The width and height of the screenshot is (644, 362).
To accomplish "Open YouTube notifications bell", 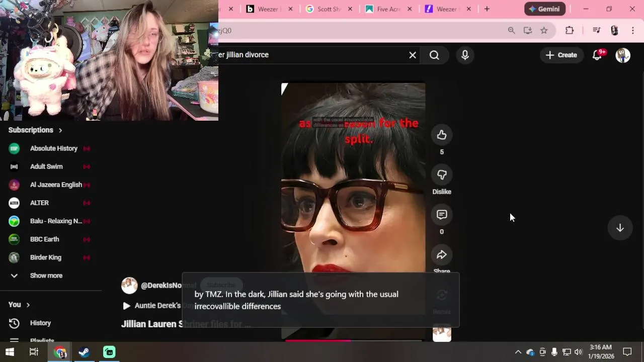I will [x=597, y=55].
